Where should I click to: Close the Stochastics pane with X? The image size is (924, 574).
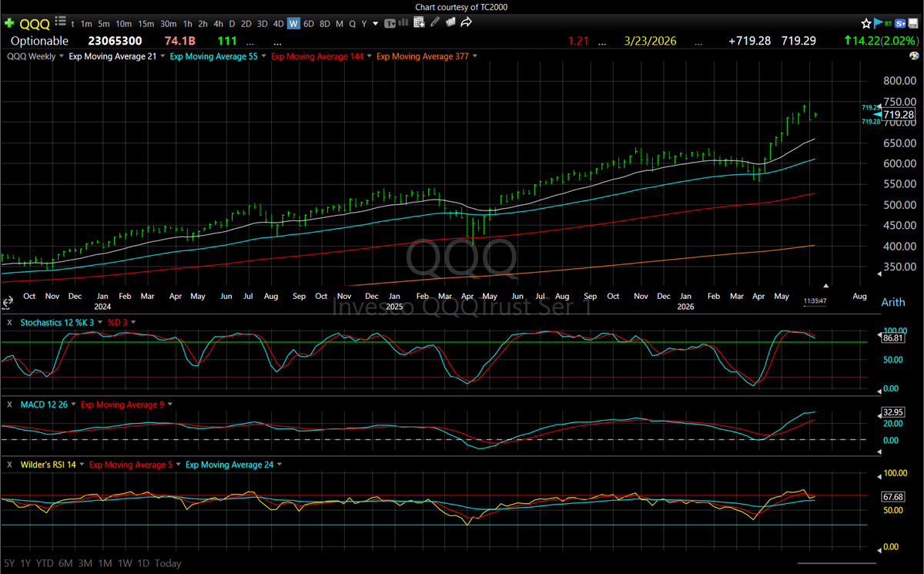coord(9,322)
